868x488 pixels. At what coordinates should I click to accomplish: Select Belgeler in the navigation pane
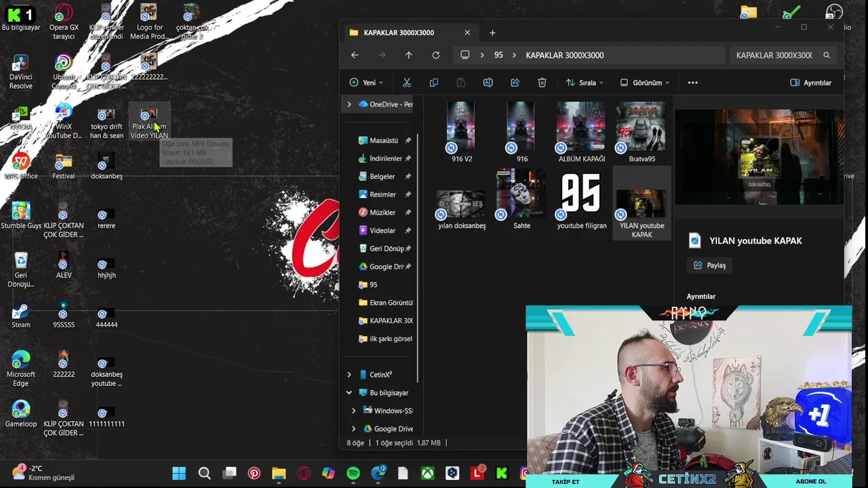(384, 176)
